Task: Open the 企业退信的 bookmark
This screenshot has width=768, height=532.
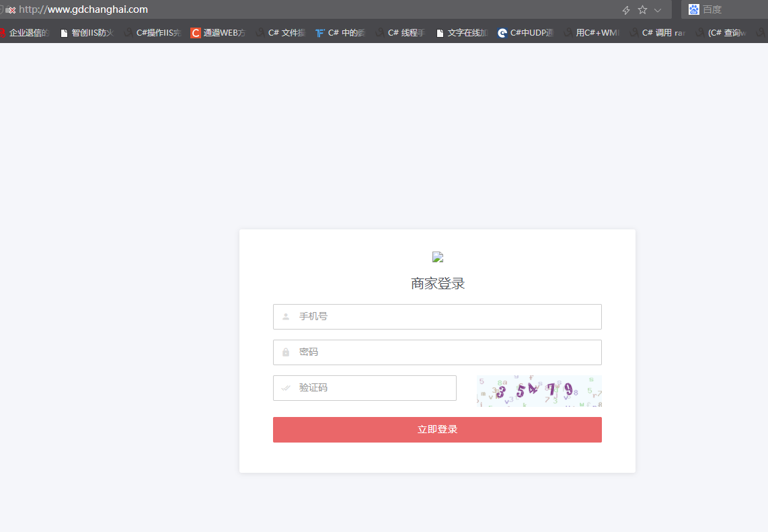Action: click(28, 32)
